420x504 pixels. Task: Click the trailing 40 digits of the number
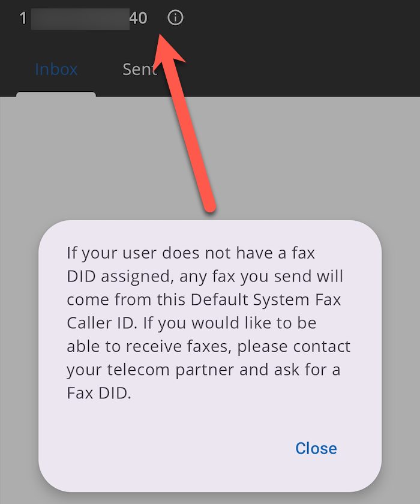click(139, 18)
